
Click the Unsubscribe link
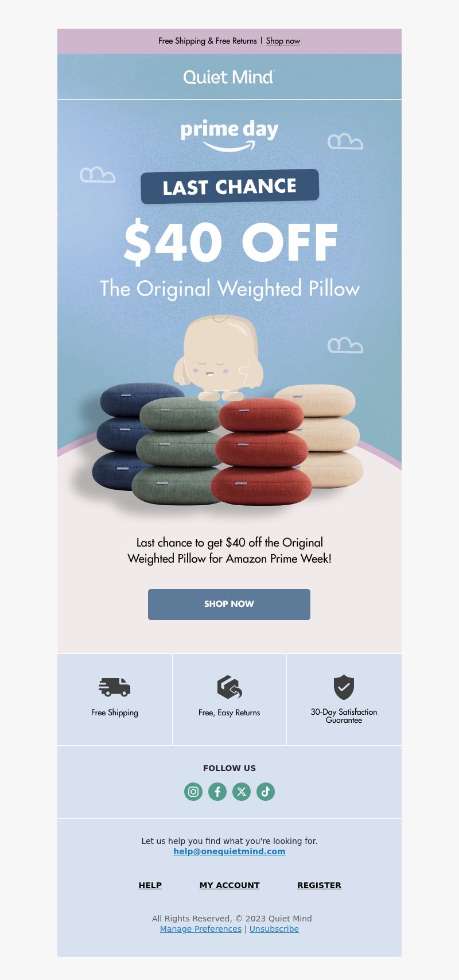click(274, 929)
